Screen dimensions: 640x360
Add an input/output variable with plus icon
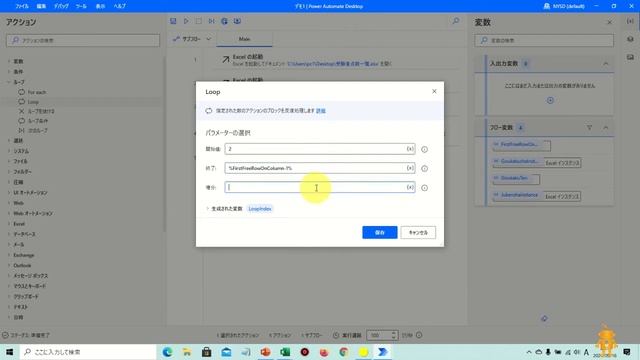550,100
